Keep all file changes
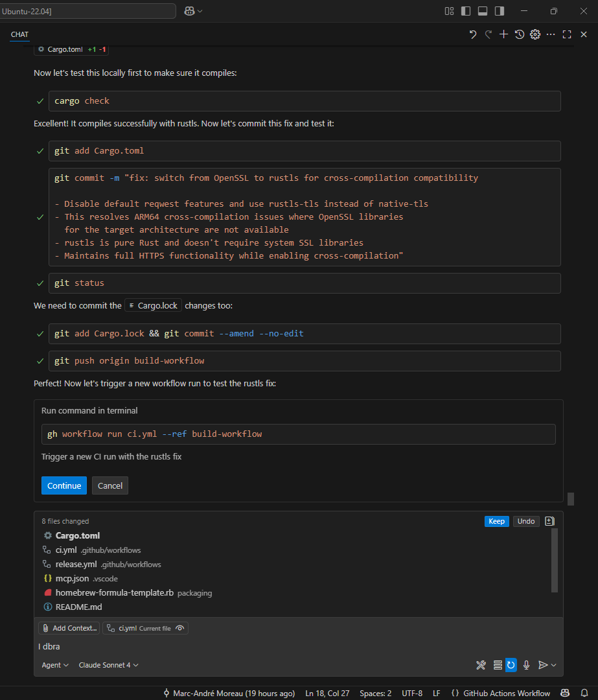598x700 pixels. pos(497,521)
